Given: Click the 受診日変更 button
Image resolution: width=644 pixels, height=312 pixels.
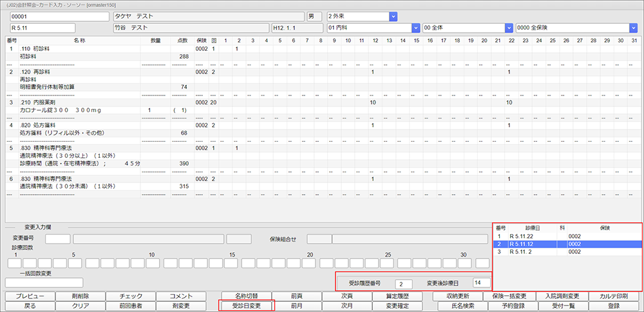Looking at the screenshot, I should pyautogui.click(x=247, y=306).
